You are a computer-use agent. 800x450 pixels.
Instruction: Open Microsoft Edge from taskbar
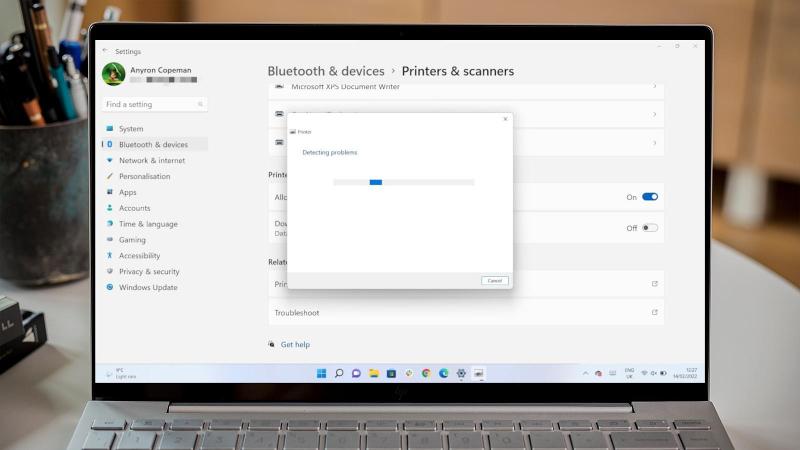pos(444,373)
